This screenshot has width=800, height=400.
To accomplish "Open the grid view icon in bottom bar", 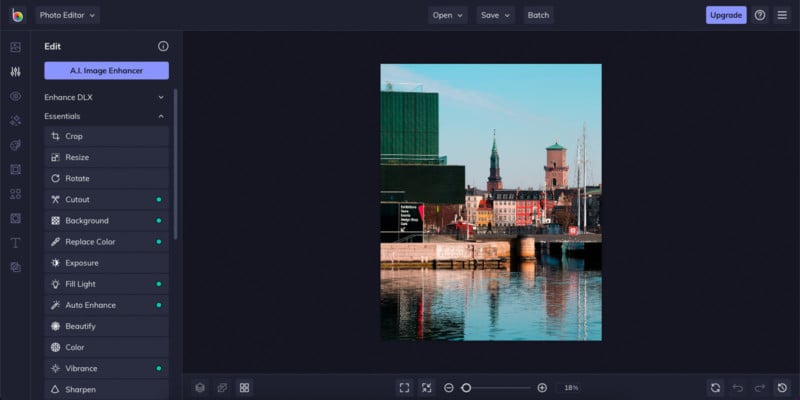I will (x=244, y=387).
